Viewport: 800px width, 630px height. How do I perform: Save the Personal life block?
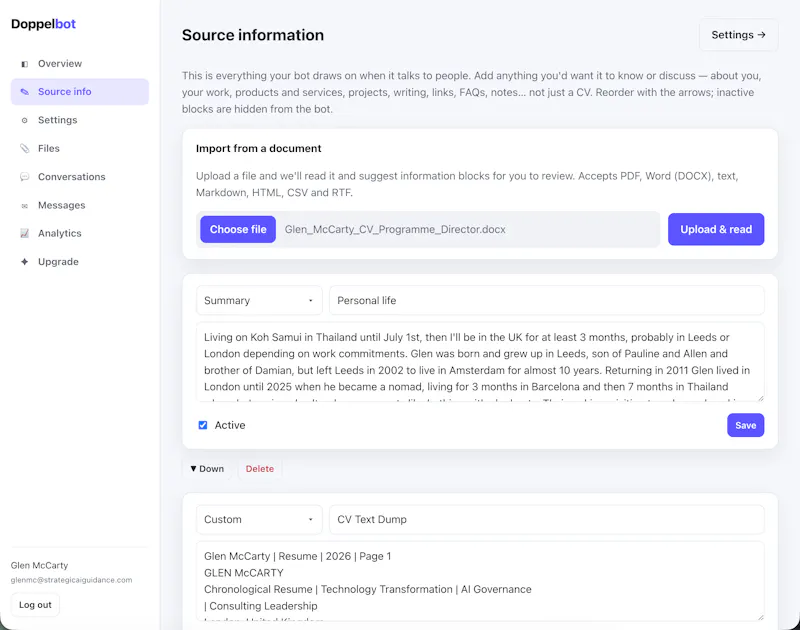745,425
